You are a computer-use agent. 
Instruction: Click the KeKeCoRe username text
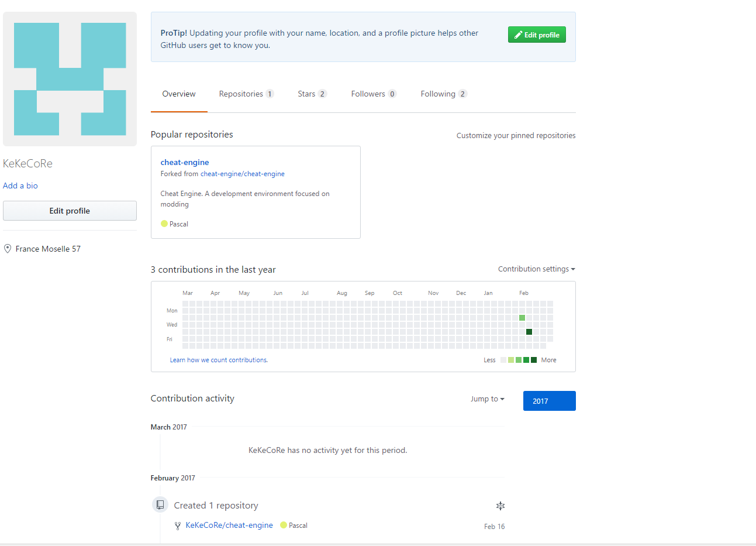click(x=27, y=163)
